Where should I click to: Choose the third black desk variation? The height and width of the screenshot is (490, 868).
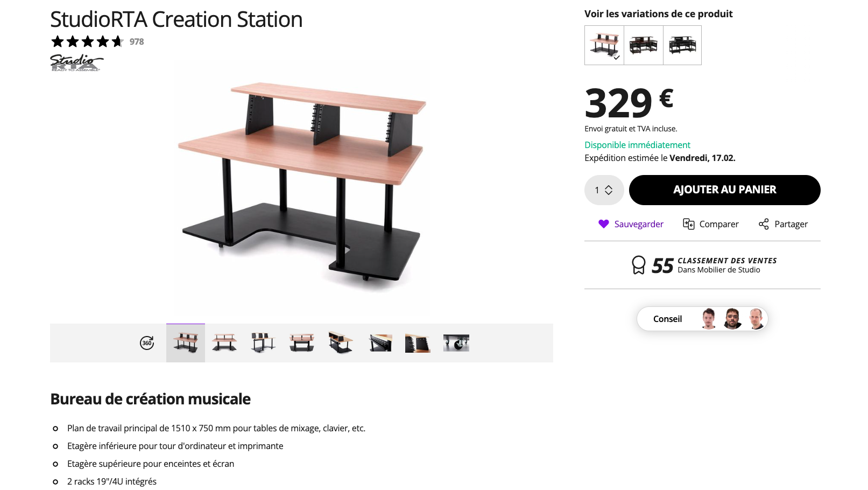(x=682, y=45)
